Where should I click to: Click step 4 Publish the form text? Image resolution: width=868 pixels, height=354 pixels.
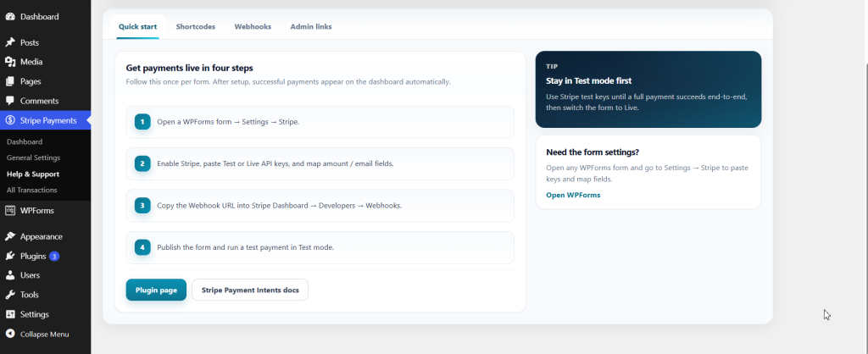[x=246, y=247]
